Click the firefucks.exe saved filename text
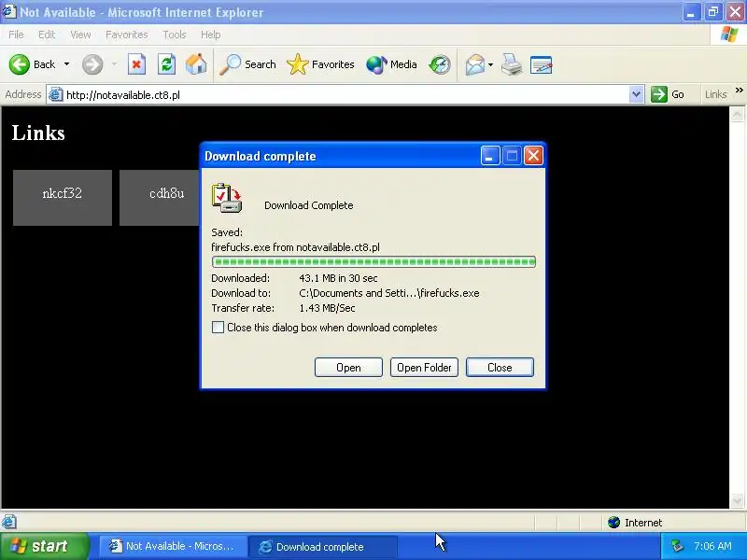 tap(295, 247)
